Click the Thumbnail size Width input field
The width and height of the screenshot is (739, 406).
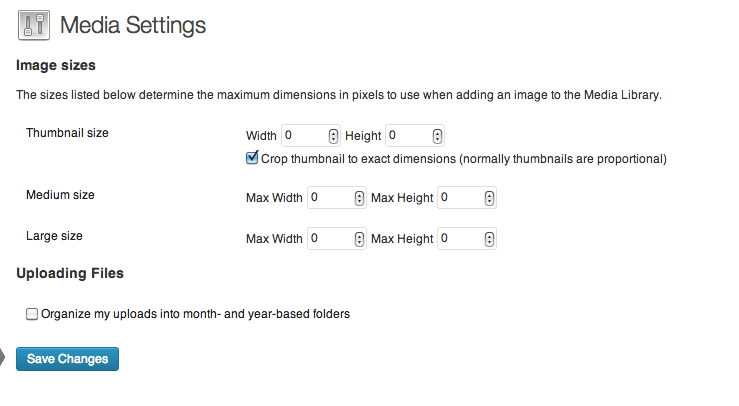point(304,136)
